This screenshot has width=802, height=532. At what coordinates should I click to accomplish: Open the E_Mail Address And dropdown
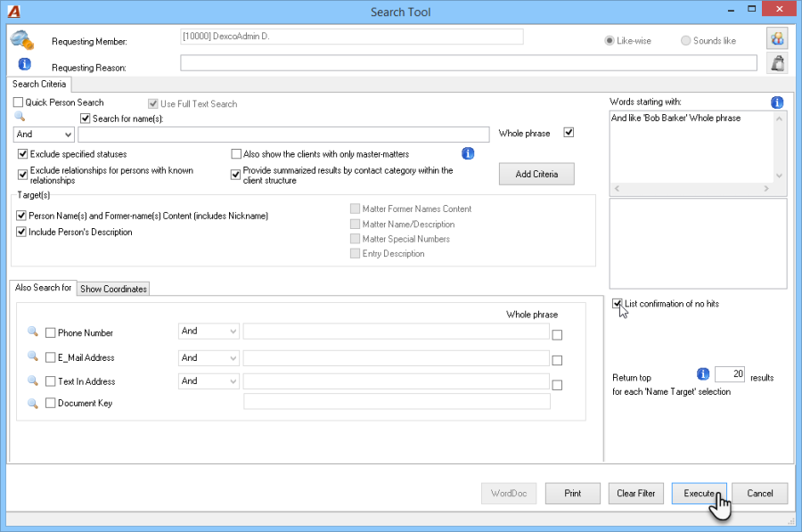(209, 357)
